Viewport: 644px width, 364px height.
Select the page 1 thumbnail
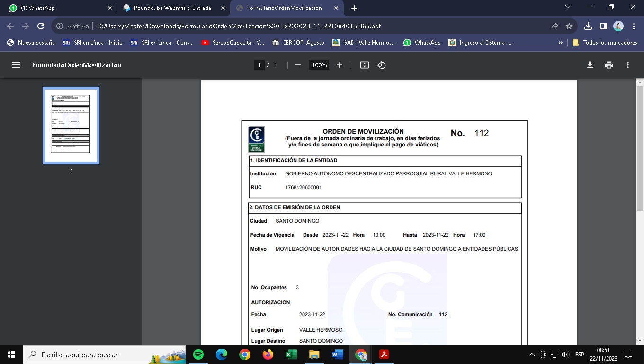pos(71,125)
